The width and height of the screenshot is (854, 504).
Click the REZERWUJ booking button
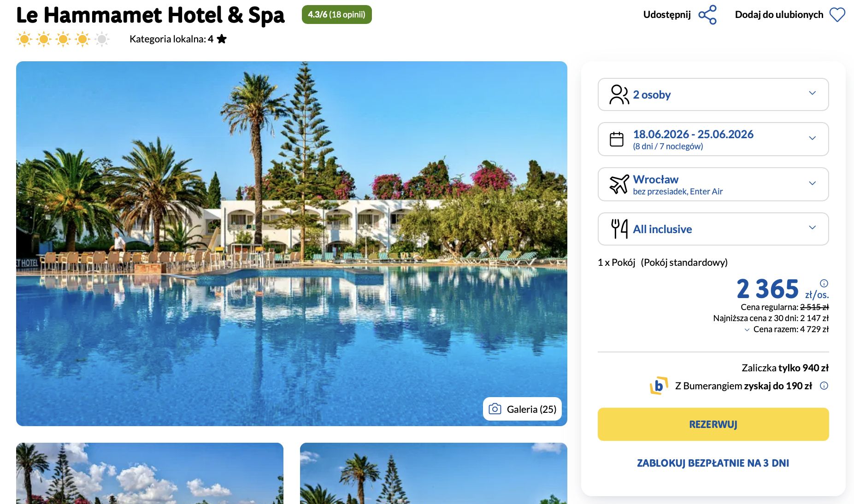pyautogui.click(x=713, y=424)
